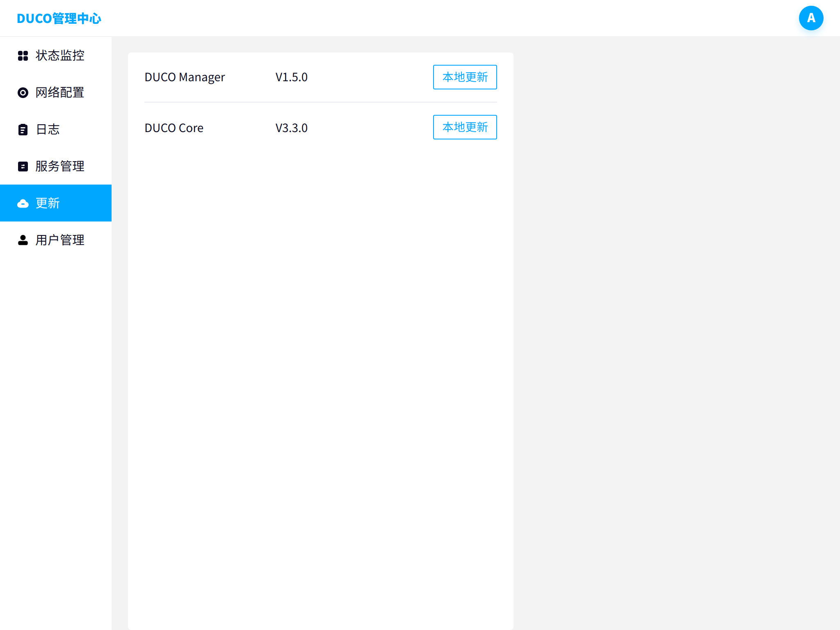Click the DUCO Core label
Image resolution: width=840 pixels, height=630 pixels.
coord(174,128)
